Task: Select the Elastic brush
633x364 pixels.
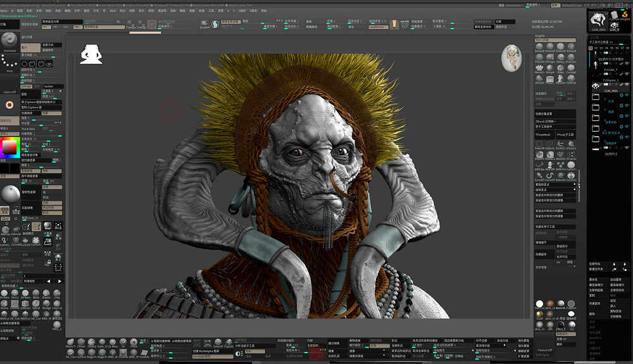Action: [46, 293]
